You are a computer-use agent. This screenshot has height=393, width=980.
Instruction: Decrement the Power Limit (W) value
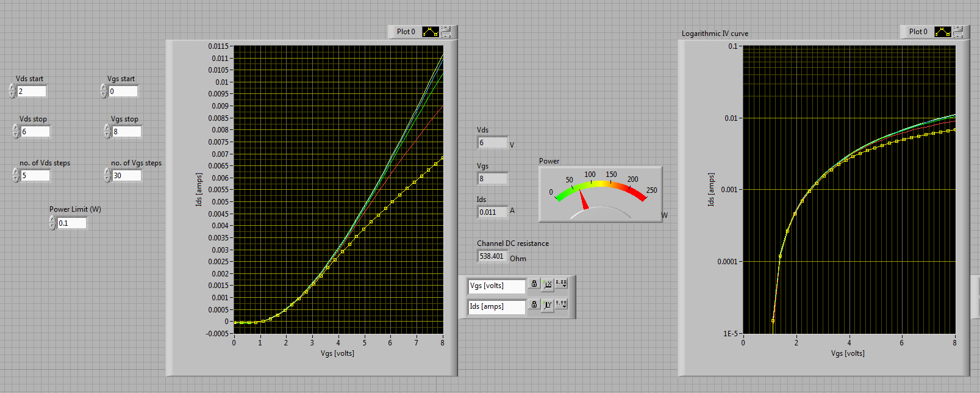click(52, 226)
